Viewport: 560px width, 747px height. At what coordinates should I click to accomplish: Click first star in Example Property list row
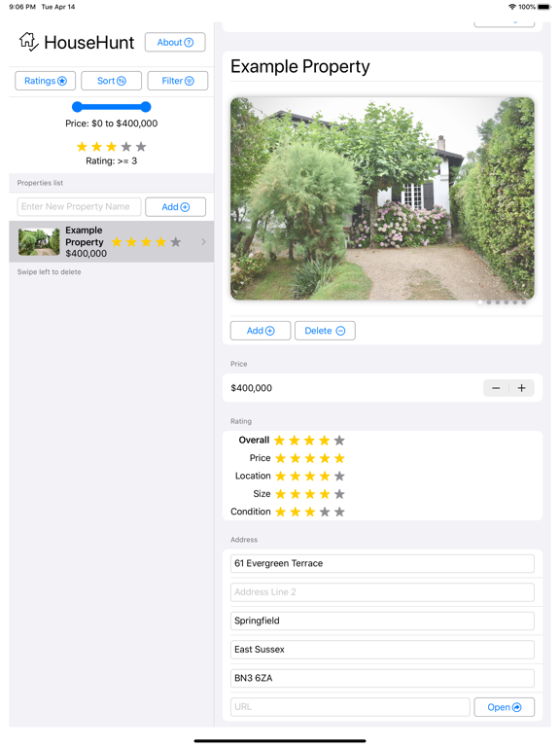click(117, 242)
